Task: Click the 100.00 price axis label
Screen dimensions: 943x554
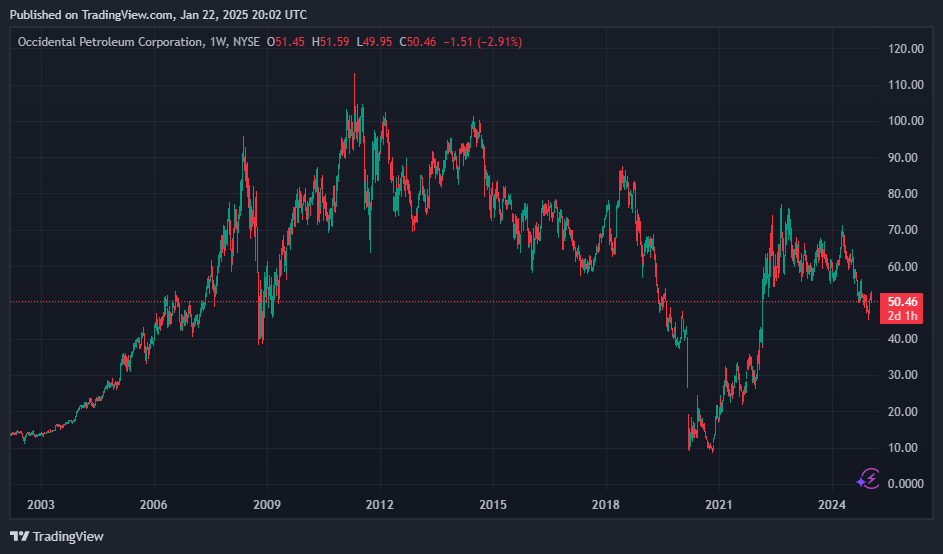Action: (x=905, y=121)
